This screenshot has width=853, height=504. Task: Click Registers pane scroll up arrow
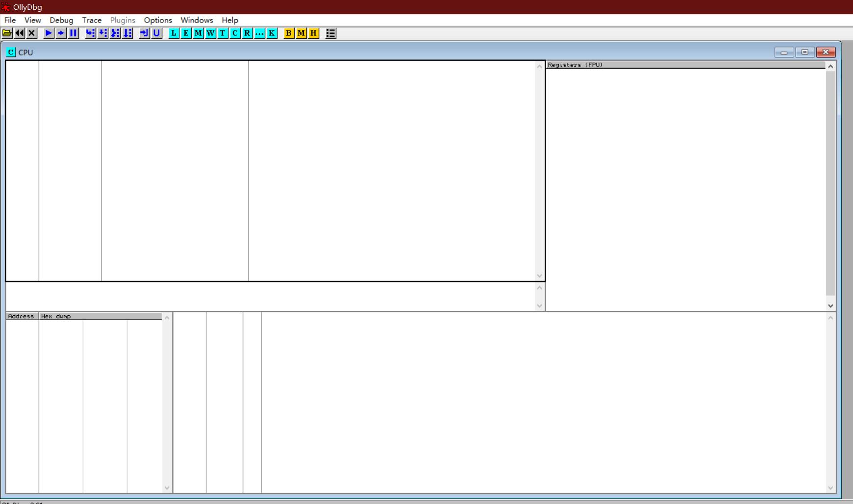[830, 66]
